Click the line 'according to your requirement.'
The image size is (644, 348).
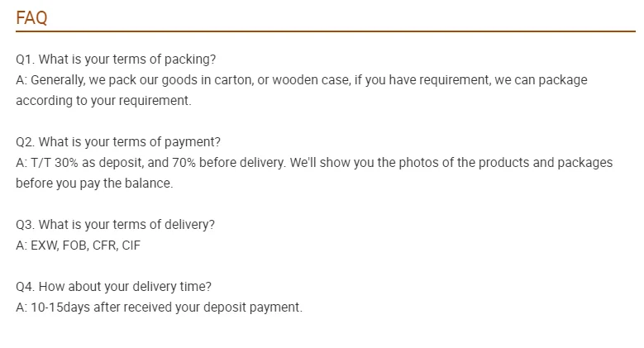pyautogui.click(x=103, y=100)
